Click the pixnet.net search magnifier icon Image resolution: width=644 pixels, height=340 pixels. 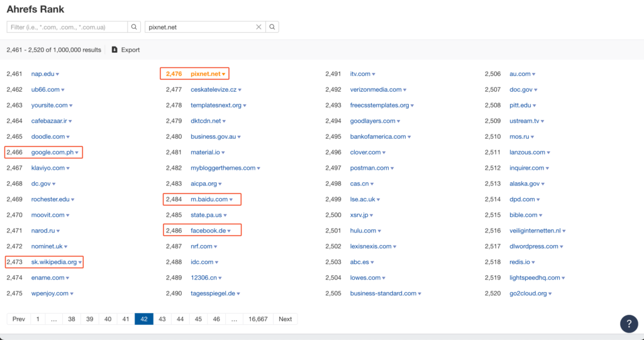272,27
